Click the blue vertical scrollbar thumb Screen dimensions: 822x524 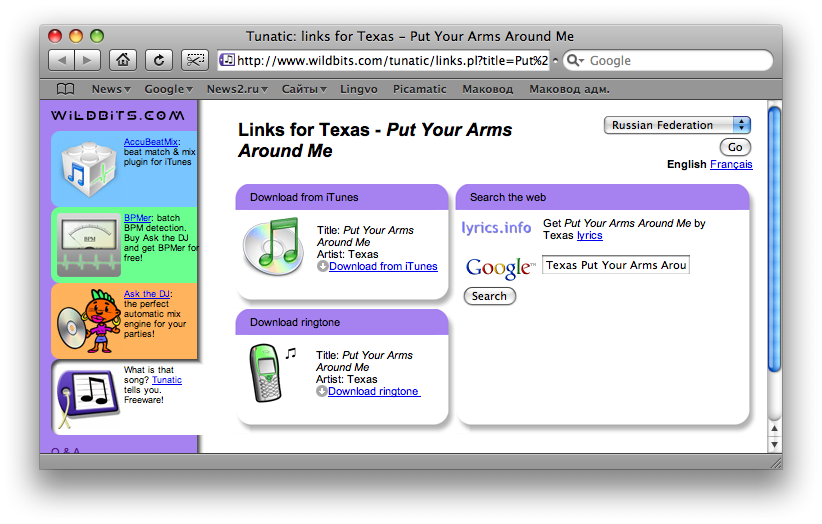point(774,239)
